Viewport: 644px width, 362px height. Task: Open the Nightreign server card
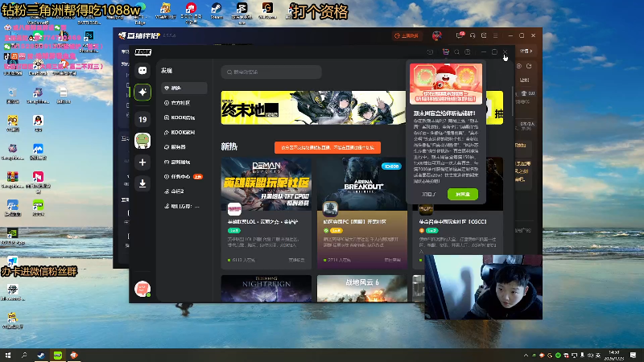(x=266, y=289)
